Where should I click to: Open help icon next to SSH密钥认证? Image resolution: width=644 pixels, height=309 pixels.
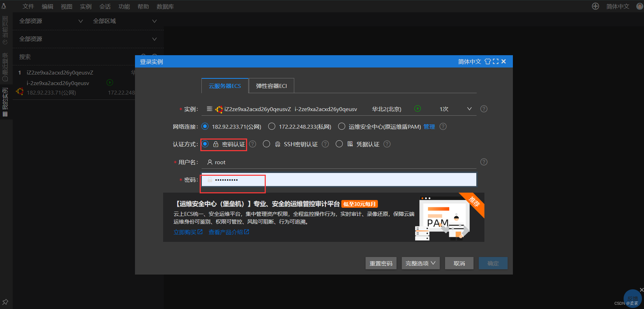pos(326,144)
